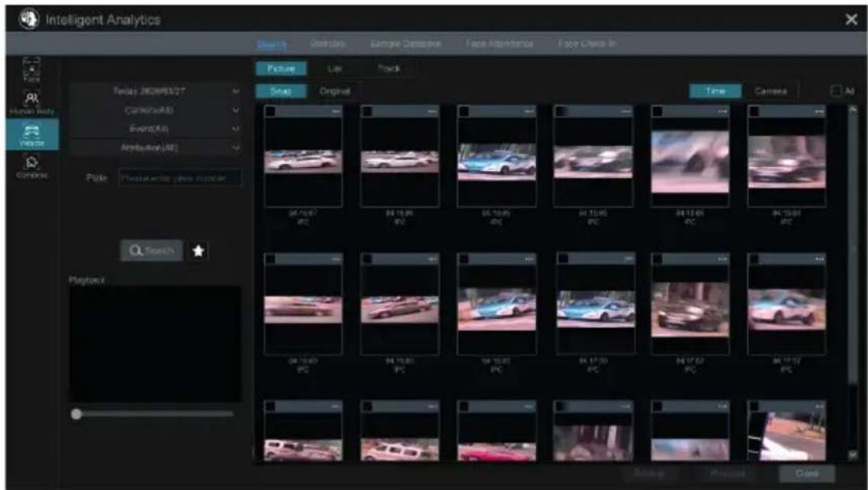Open more options on first middle-row card
Viewport: 868px width, 490px height.
point(336,259)
